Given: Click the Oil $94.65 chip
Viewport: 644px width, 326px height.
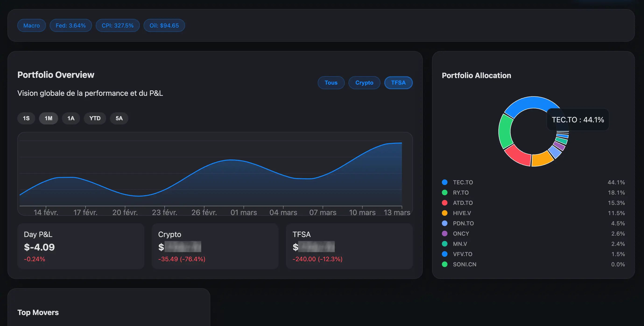Looking at the screenshot, I should click(x=164, y=25).
